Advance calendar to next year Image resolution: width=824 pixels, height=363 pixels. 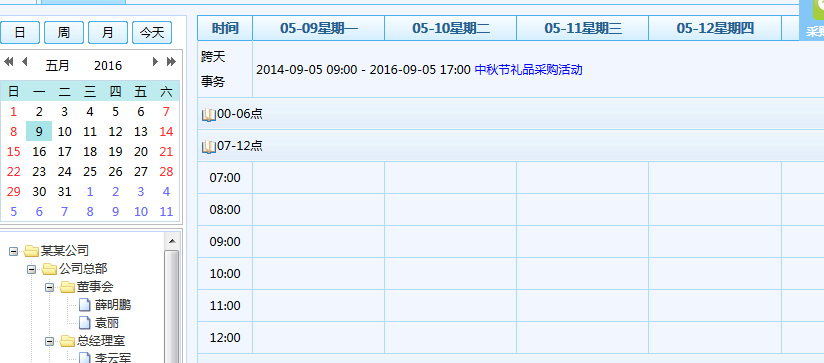pyautogui.click(x=171, y=62)
